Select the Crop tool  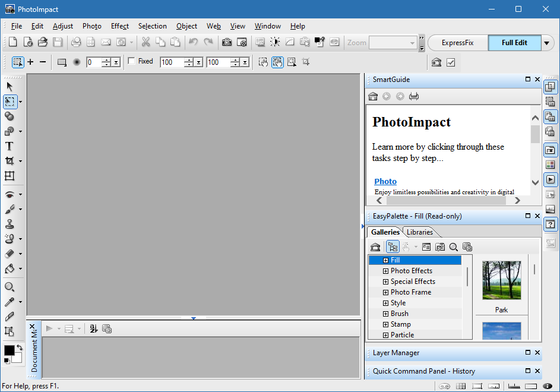point(9,161)
